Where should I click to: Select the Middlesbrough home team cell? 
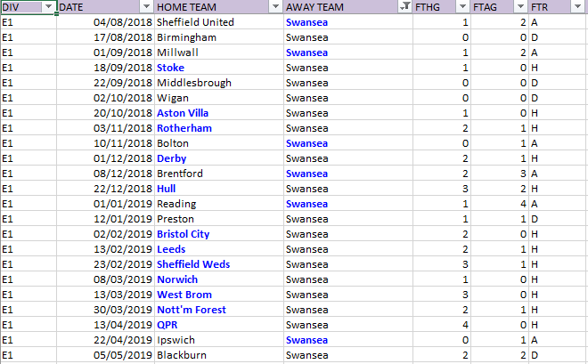coord(218,83)
